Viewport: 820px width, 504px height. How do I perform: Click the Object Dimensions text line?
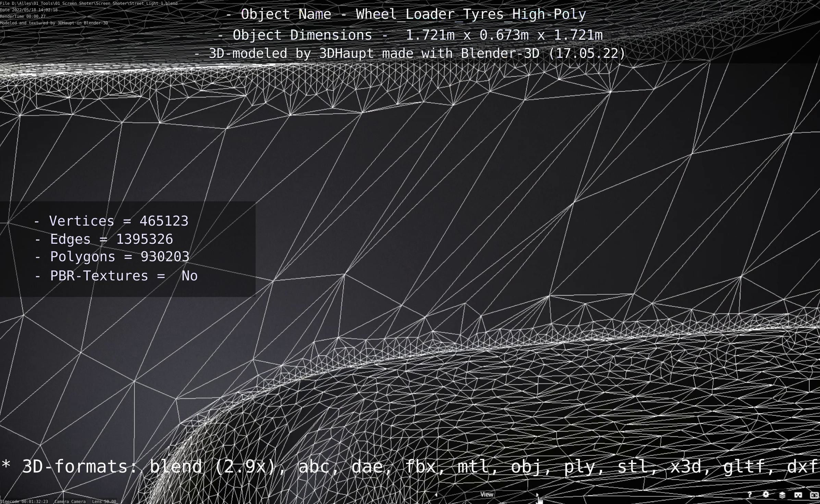(x=410, y=35)
